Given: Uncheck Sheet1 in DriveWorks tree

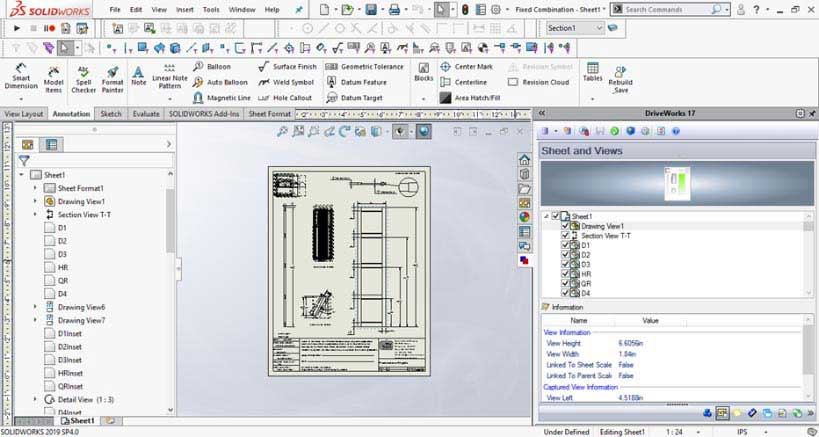Looking at the screenshot, I should pos(555,216).
